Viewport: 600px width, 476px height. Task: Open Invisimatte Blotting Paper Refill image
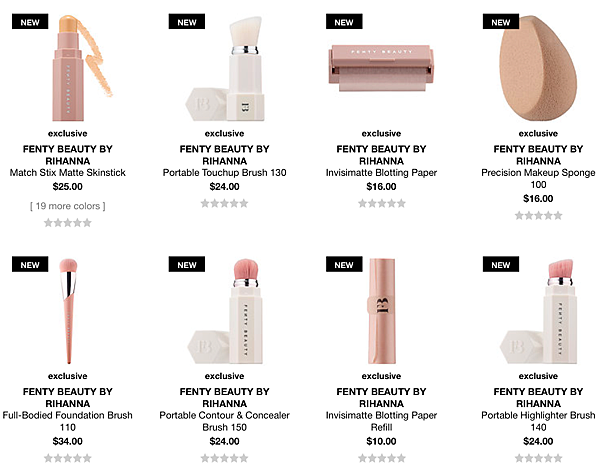click(382, 311)
